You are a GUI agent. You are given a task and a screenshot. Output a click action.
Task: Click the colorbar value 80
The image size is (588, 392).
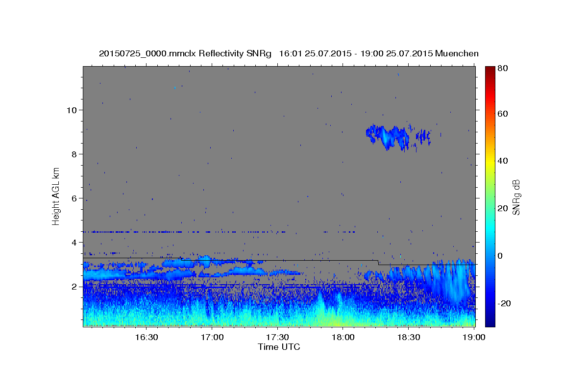tap(502, 69)
